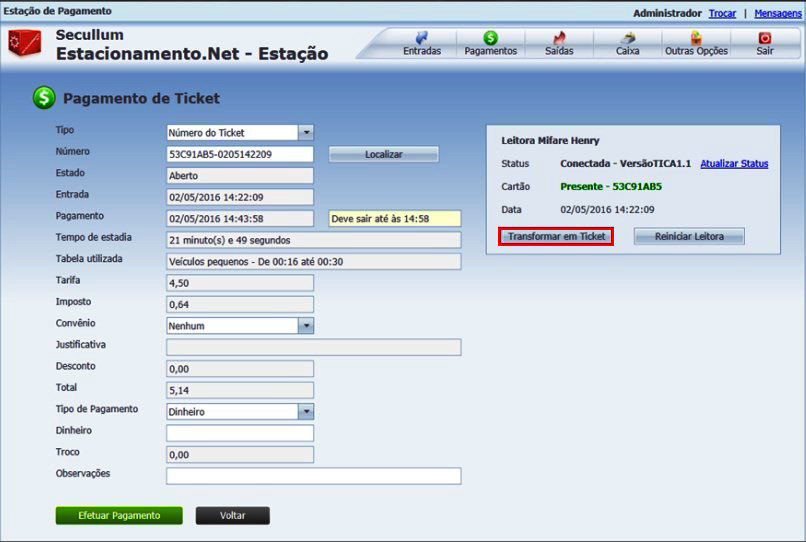The height and width of the screenshot is (542, 806).
Task: Expand the Tipo dropdown
Action: point(306,133)
